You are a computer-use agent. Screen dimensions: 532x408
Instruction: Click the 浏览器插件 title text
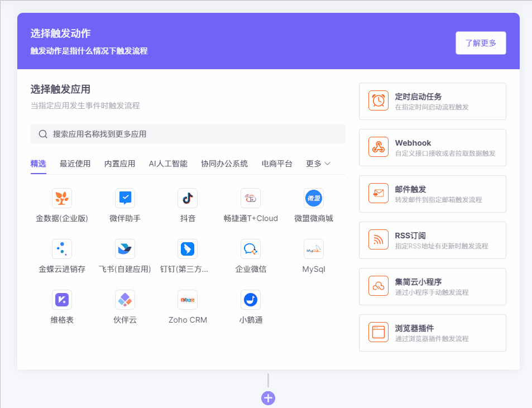pyautogui.click(x=414, y=328)
